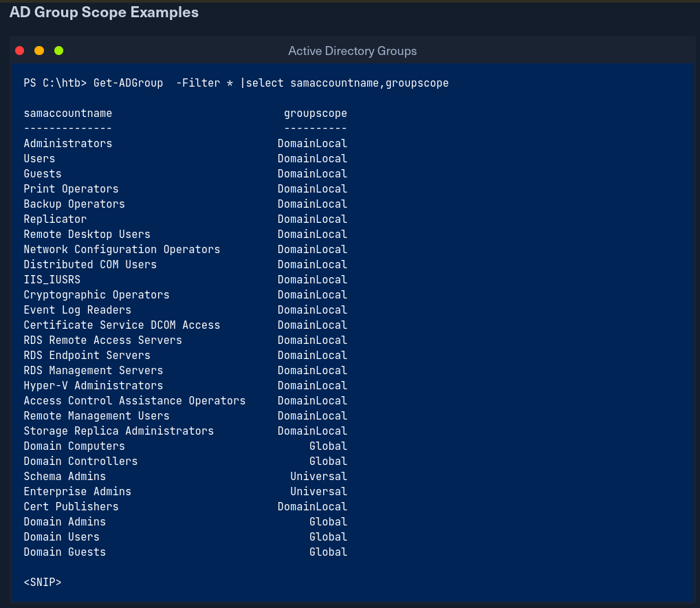The height and width of the screenshot is (608, 700).
Task: Click the yellow dot in terminal title bar
Action: [x=39, y=51]
